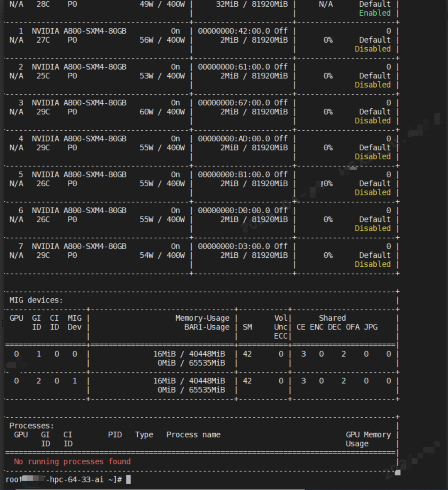The height and width of the screenshot is (490, 448).
Task: Select bus ID '00000000:D0:00.0'
Action: pos(234,211)
